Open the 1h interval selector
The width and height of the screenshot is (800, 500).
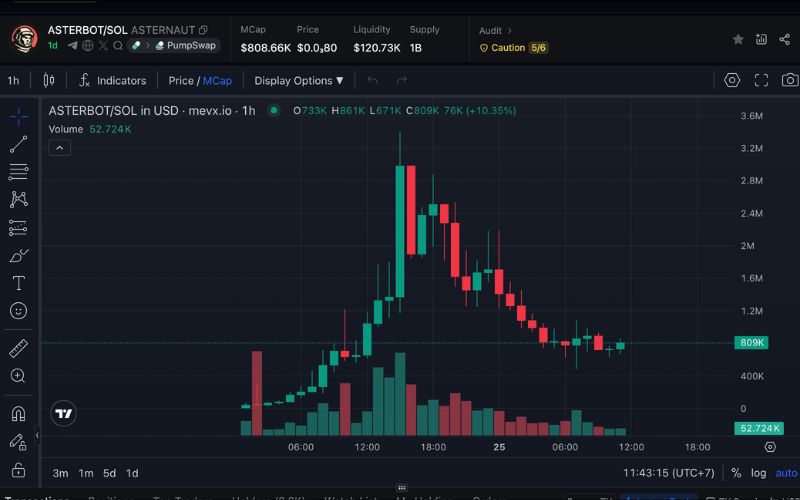tap(13, 81)
